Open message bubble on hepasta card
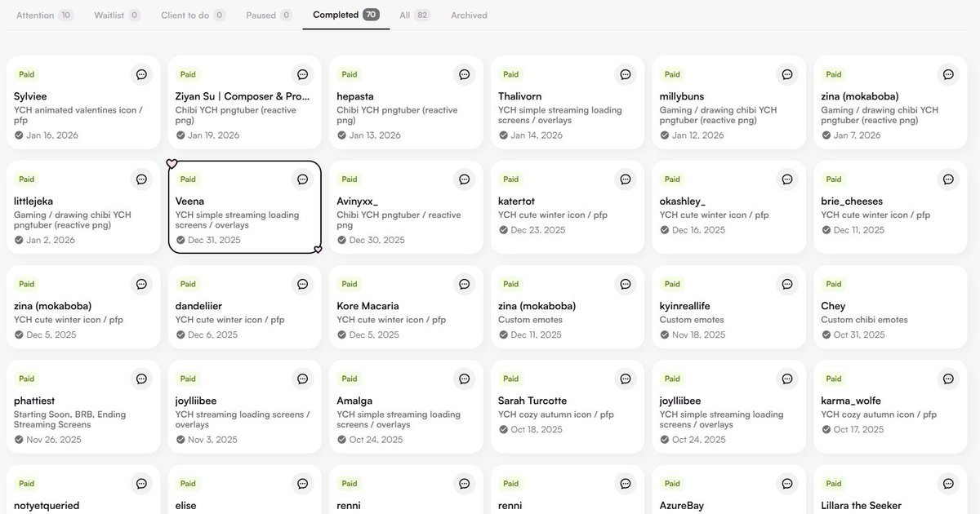The height and width of the screenshot is (514, 980). click(464, 74)
